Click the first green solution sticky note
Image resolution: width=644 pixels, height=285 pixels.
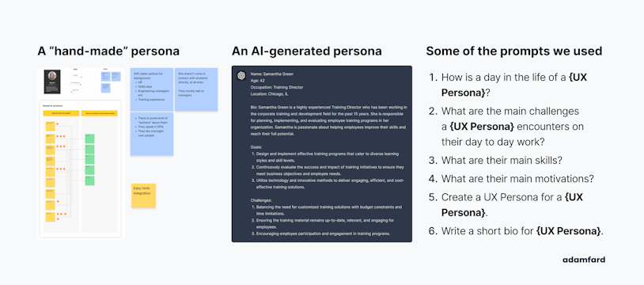(89, 139)
